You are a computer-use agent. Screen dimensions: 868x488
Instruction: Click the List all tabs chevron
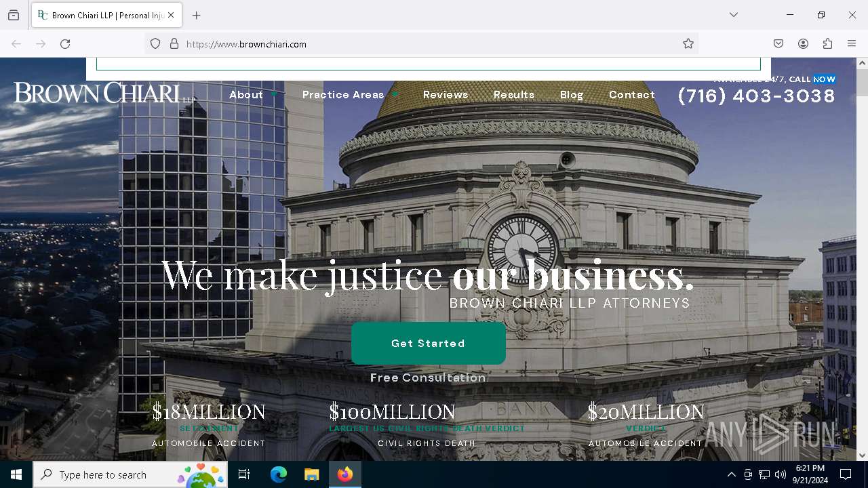(x=734, y=15)
